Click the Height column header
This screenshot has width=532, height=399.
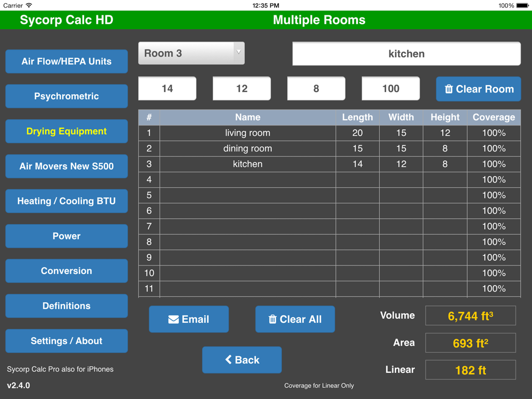pyautogui.click(x=445, y=118)
